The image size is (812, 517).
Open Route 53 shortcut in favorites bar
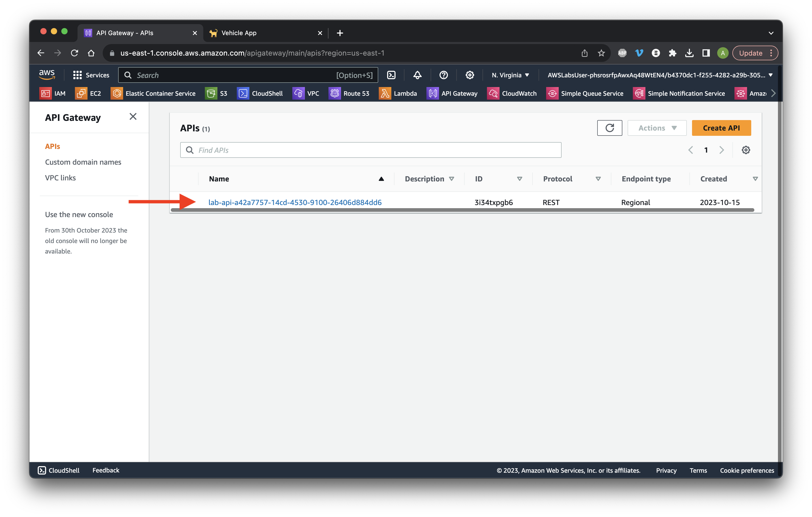[349, 94]
